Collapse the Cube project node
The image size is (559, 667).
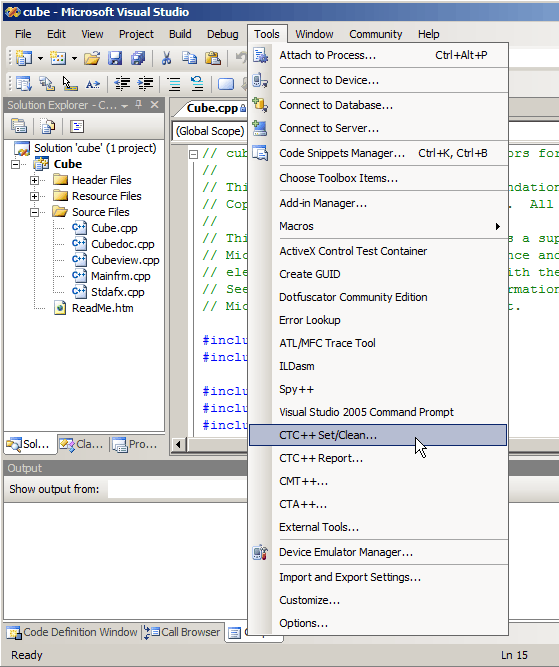click(x=15, y=164)
